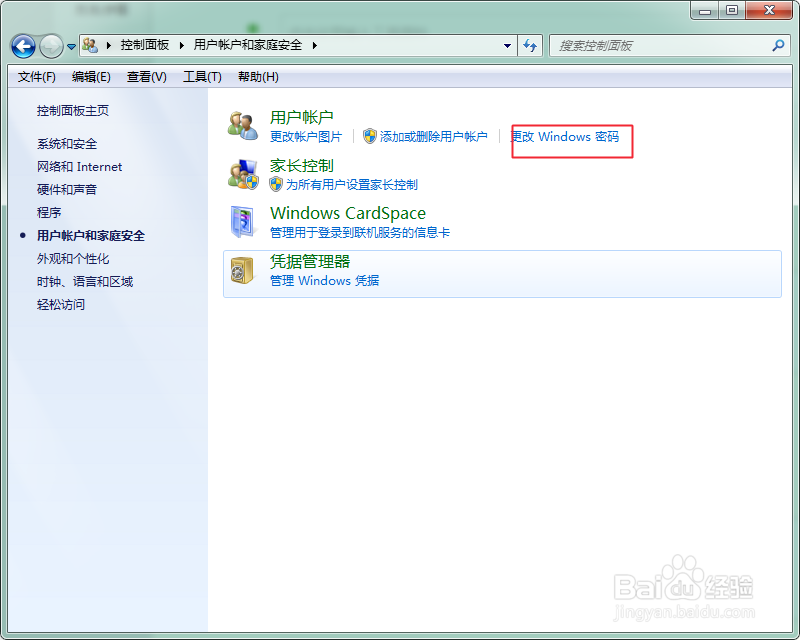Click 更改 Windows 密码 link

tap(565, 137)
